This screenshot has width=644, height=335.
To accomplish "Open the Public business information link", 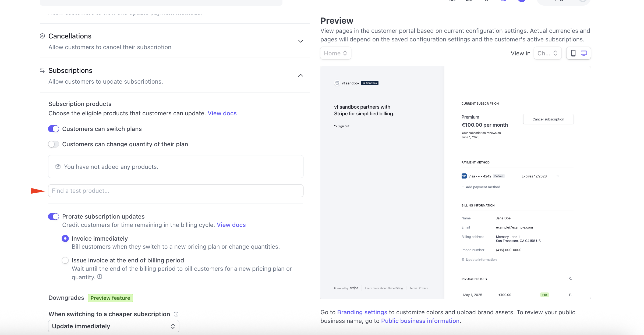I will click(420, 321).
